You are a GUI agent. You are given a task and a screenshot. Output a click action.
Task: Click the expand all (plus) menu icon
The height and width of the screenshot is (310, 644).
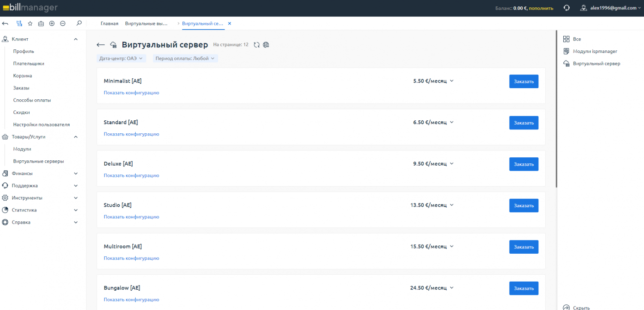click(52, 24)
